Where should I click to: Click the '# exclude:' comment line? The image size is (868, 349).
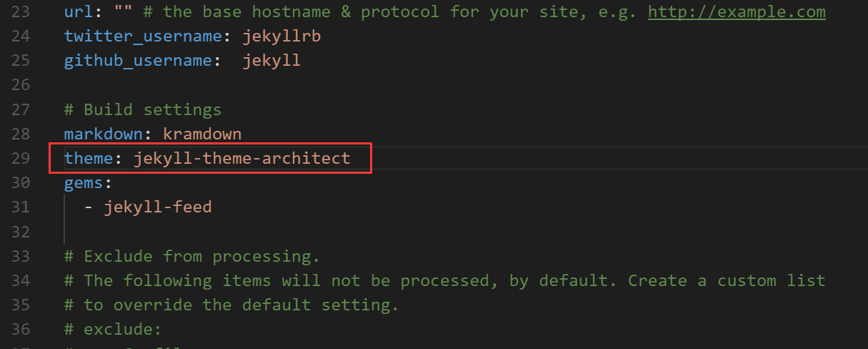coord(113,329)
